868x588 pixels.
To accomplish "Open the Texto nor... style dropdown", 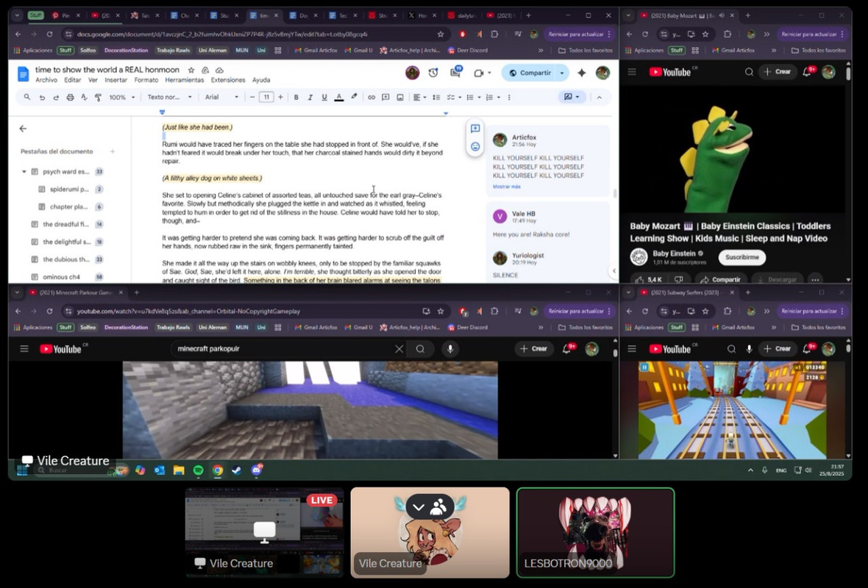I will [169, 97].
